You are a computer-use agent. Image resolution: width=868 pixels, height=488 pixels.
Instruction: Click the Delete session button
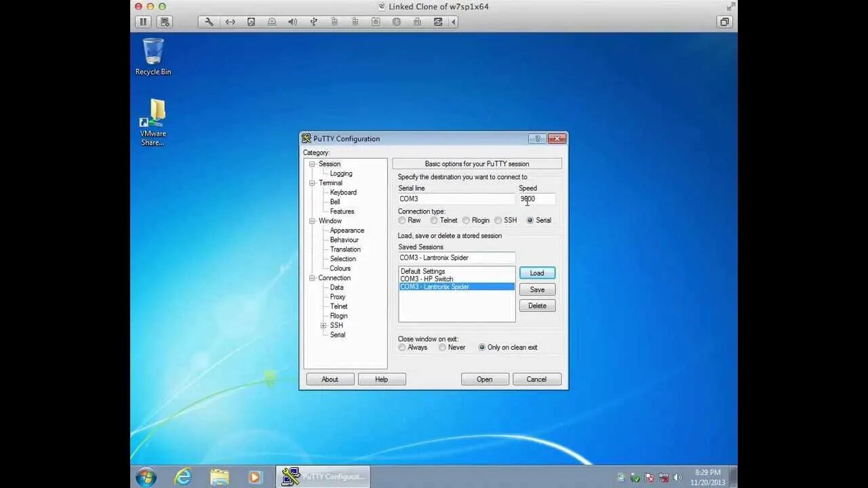(537, 306)
